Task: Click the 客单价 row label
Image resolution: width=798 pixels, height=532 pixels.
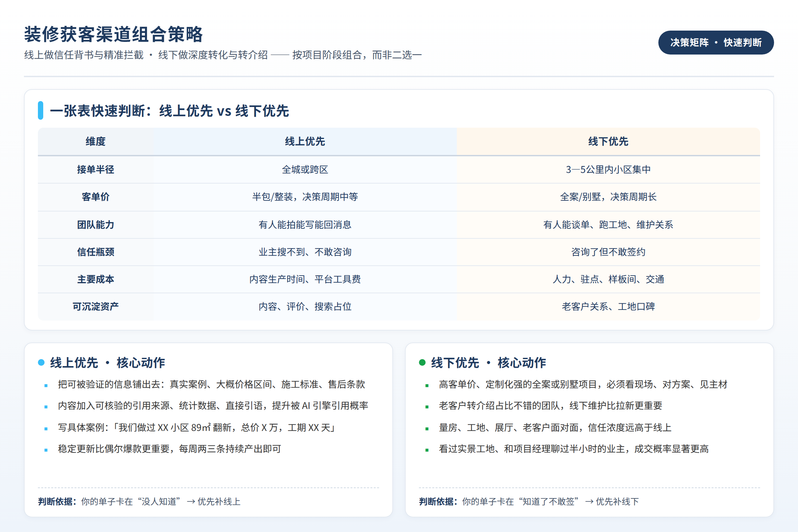Action: 95,197
